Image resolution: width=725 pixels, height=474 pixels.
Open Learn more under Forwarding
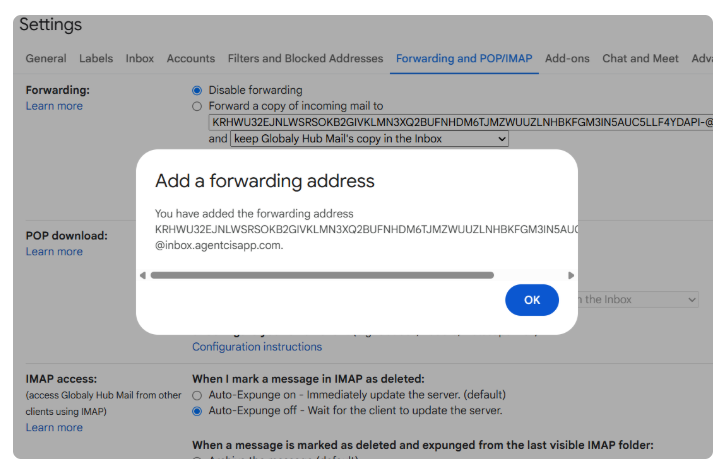[x=54, y=106]
